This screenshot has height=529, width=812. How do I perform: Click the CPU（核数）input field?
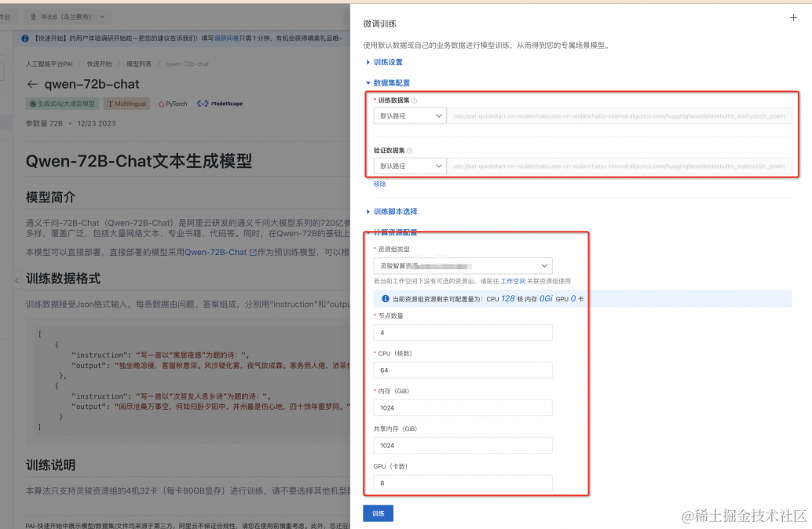[463, 370]
